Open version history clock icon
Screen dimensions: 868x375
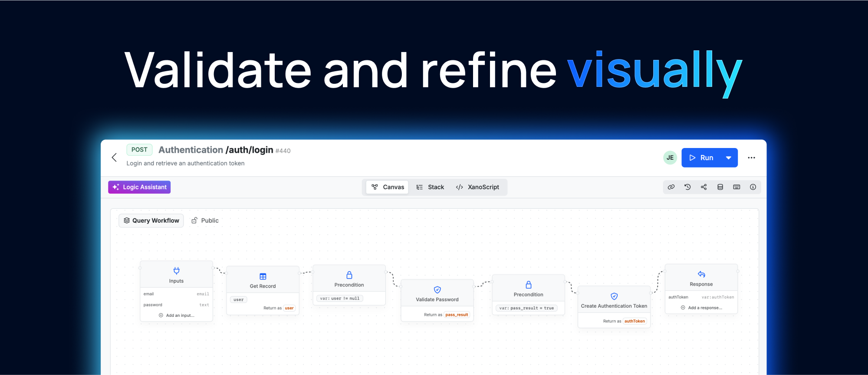(687, 187)
